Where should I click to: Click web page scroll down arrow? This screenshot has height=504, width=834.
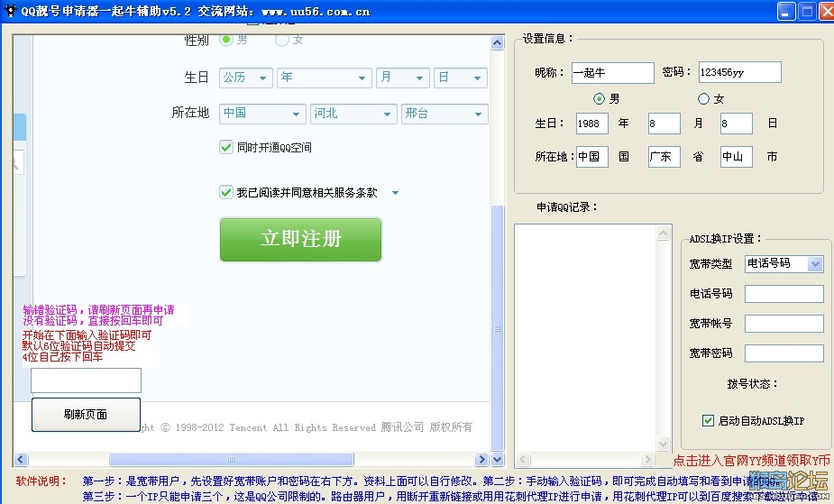coord(498,459)
